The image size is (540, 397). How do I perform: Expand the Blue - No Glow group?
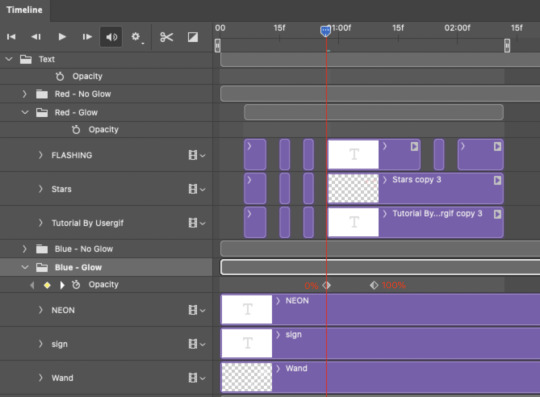(24, 249)
